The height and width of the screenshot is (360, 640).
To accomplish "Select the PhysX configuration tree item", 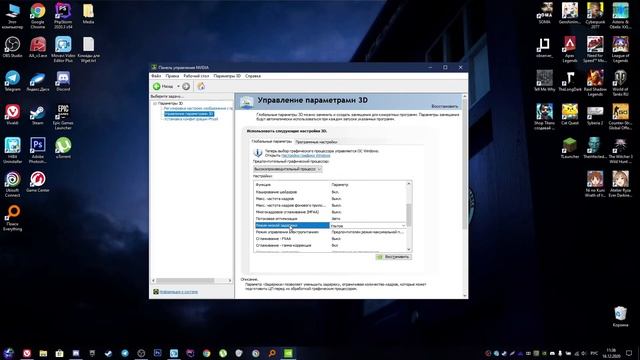I will [x=191, y=119].
